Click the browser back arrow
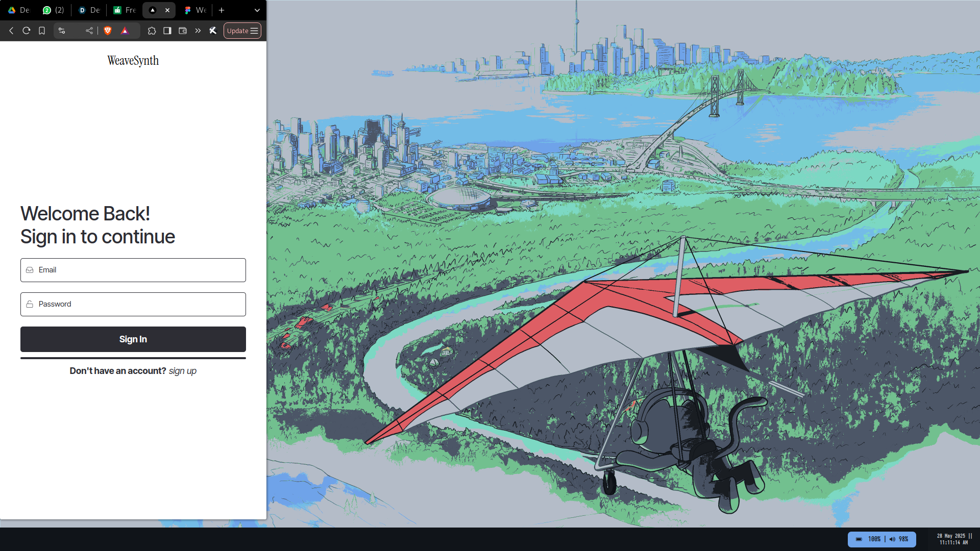Viewport: 980px width, 551px height. coord(11,31)
